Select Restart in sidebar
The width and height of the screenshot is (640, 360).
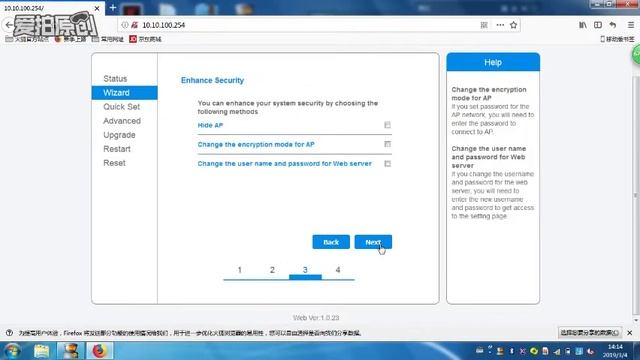pos(117,149)
